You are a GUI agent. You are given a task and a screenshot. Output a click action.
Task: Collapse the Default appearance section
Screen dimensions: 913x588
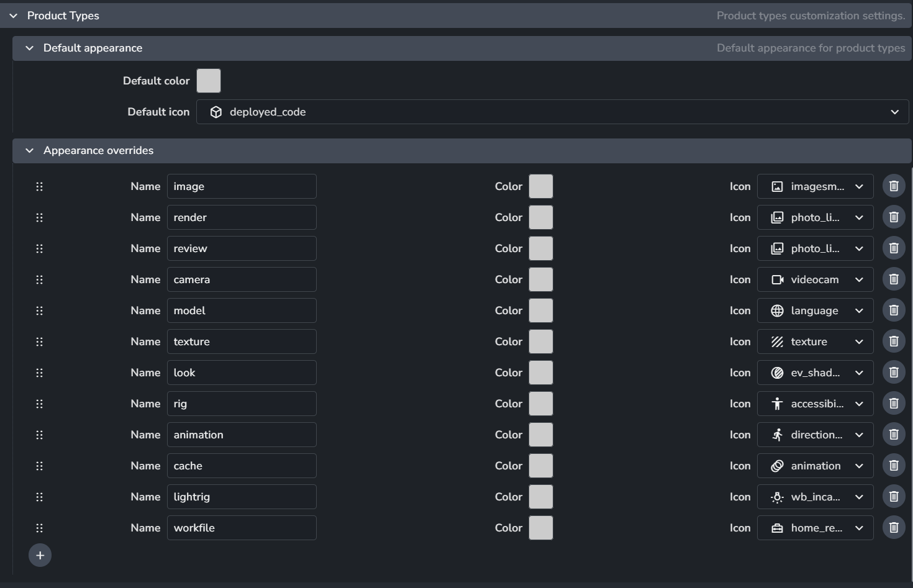pos(29,48)
